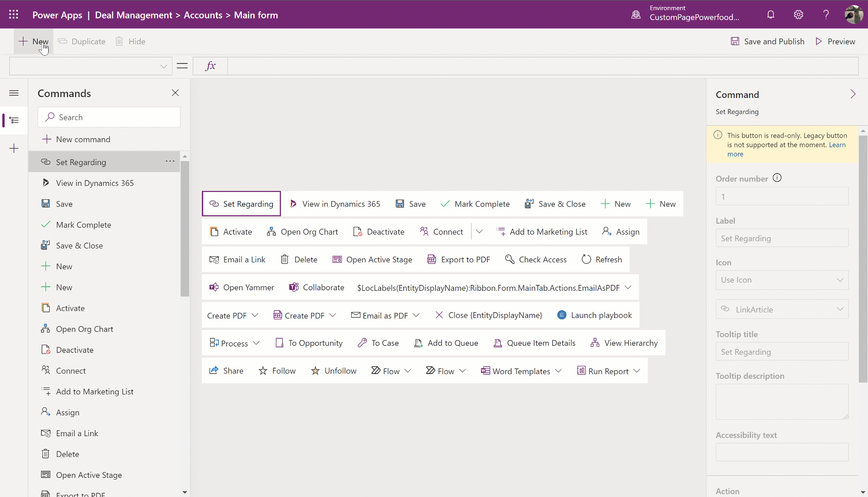
Task: Expand the property selector dropdown by formula bar
Action: [x=163, y=66]
